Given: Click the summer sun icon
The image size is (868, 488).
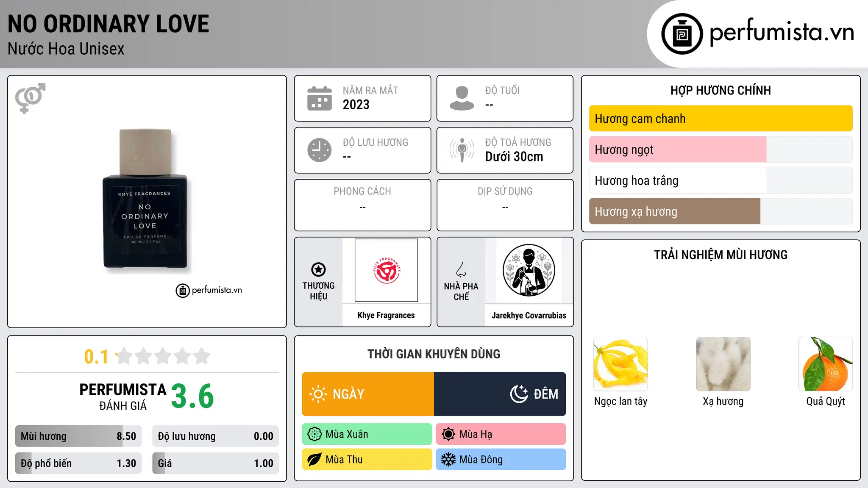Looking at the screenshot, I should pos(448,434).
